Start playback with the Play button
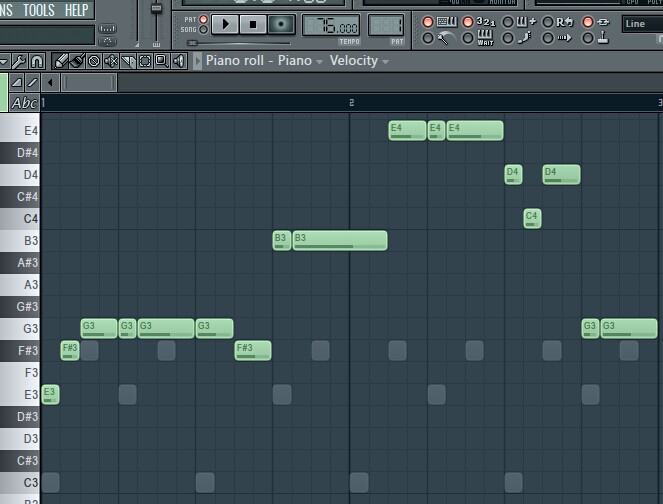Image resolution: width=663 pixels, height=504 pixels. coord(225,25)
